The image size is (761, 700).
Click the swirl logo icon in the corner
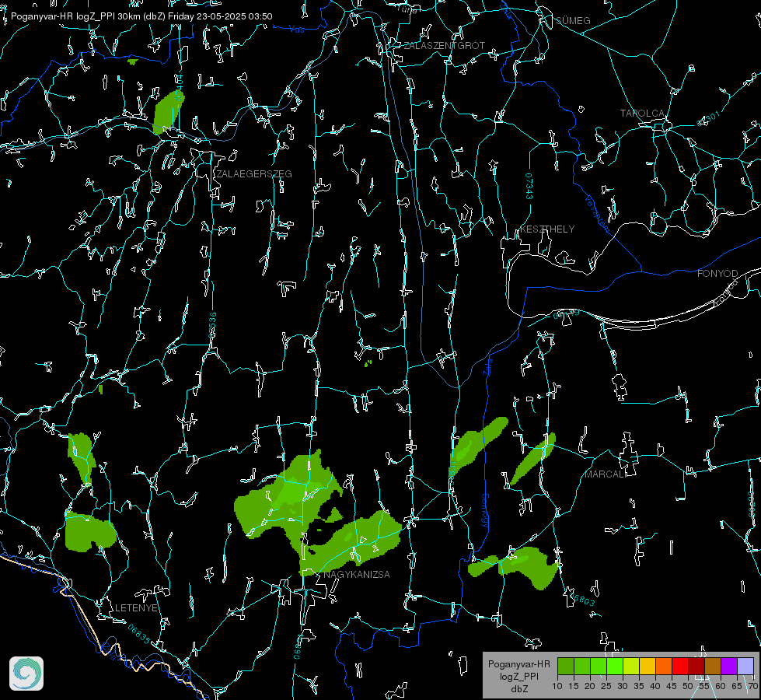coord(26,674)
